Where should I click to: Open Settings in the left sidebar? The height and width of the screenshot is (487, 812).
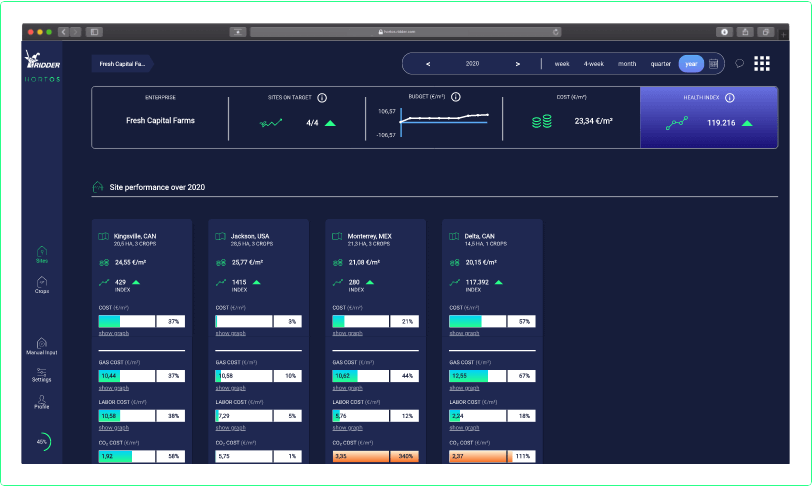click(x=41, y=375)
